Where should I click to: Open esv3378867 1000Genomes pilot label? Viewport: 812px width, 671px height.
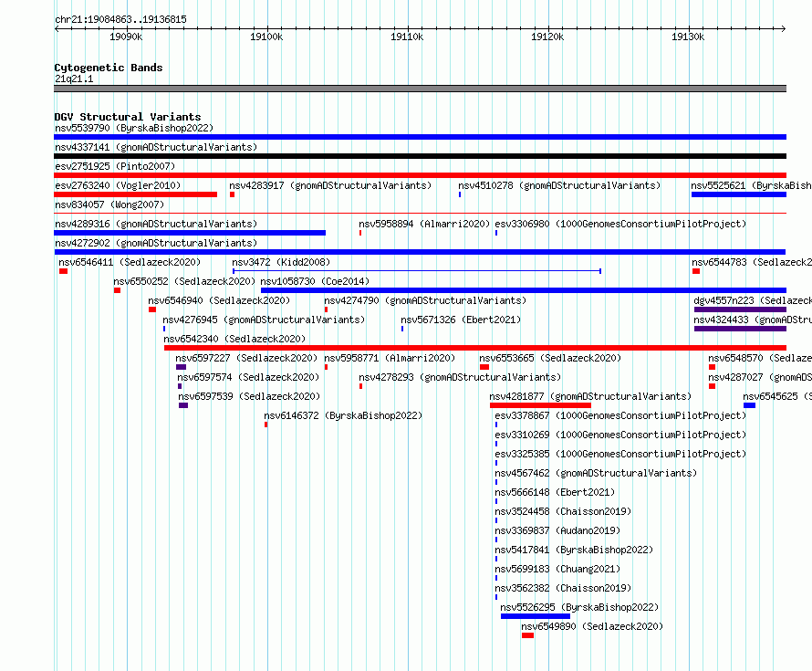[620, 415]
